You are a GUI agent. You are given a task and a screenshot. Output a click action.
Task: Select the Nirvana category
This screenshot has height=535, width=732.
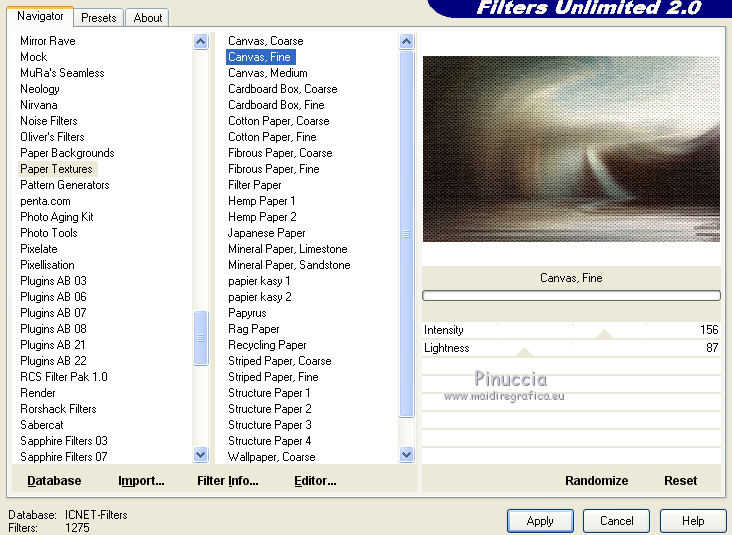(x=39, y=105)
